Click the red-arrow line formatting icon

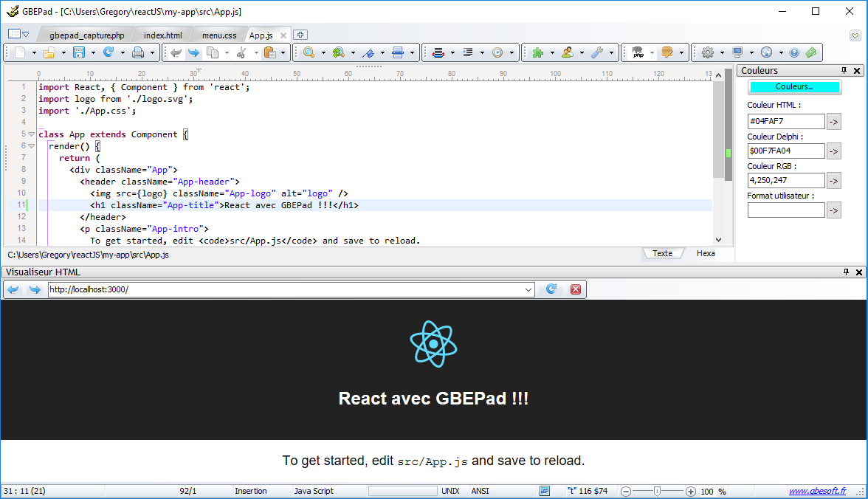tap(438, 52)
